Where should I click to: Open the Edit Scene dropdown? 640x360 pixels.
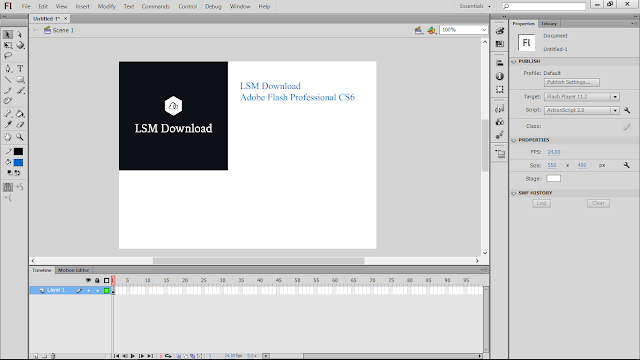click(x=418, y=30)
